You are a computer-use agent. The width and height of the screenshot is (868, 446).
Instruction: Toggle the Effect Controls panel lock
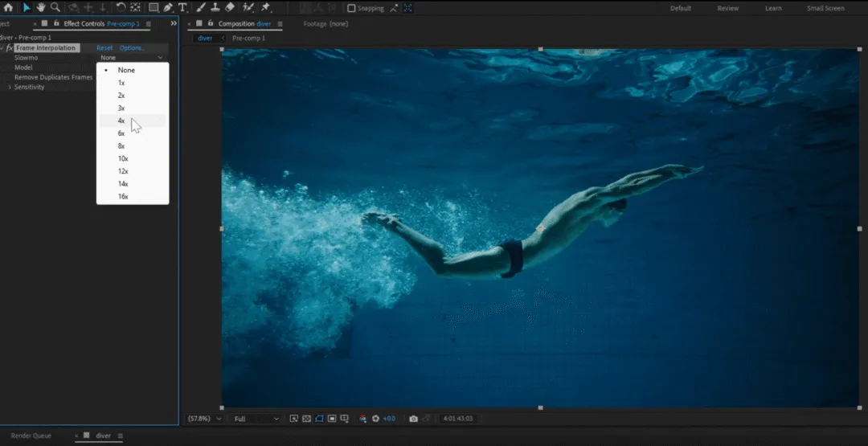55,24
